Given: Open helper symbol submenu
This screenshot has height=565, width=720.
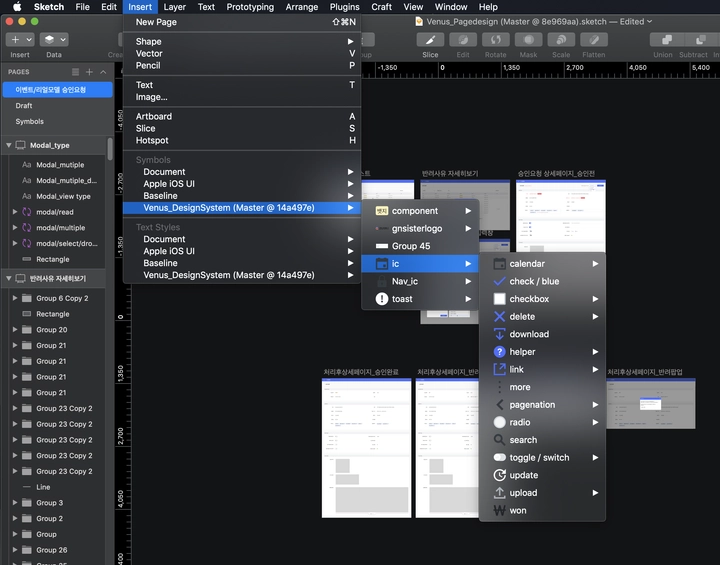Looking at the screenshot, I should click(542, 352).
